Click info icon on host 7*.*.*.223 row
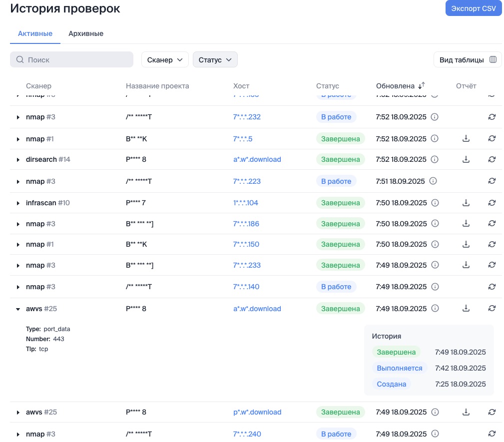 tap(433, 181)
